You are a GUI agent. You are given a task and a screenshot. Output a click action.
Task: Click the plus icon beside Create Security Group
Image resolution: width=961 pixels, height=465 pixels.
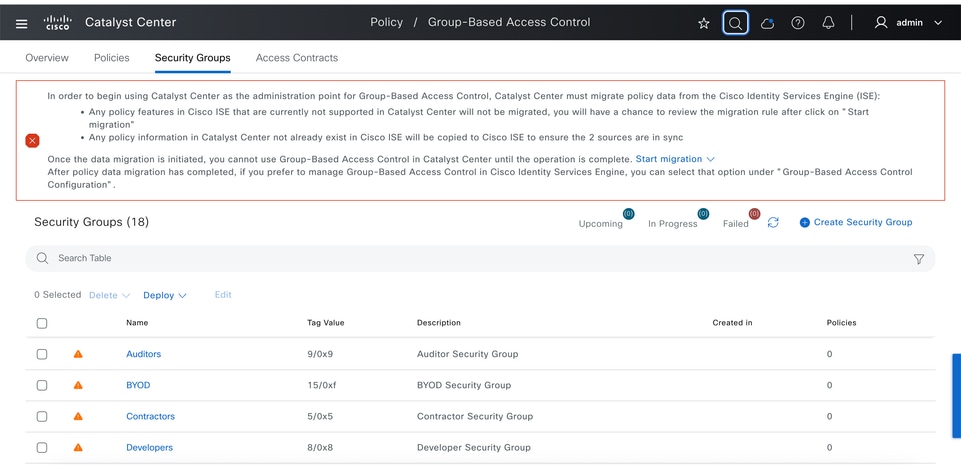[805, 222]
